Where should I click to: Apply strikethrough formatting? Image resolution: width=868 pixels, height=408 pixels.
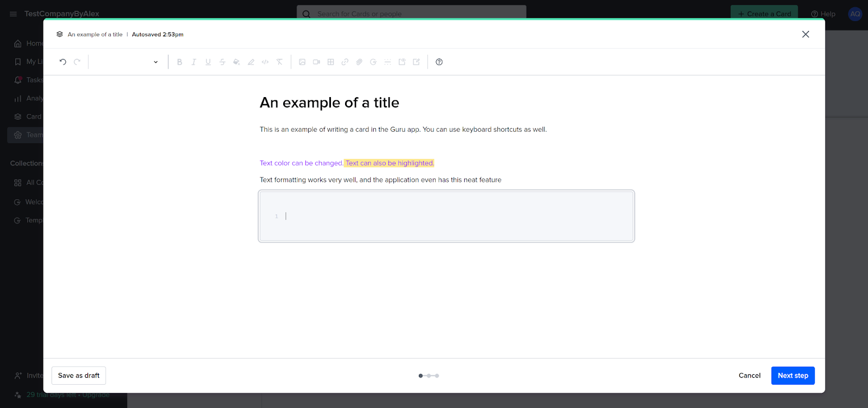pos(222,62)
